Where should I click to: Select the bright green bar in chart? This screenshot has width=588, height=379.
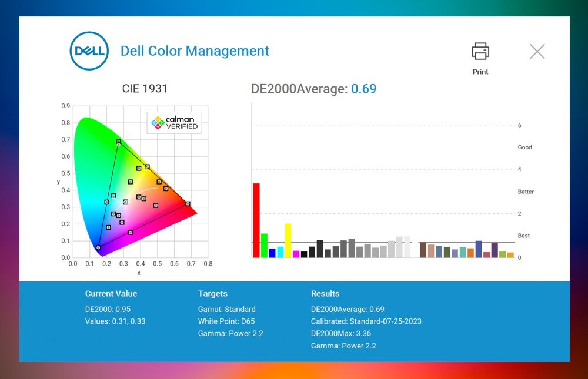265,246
